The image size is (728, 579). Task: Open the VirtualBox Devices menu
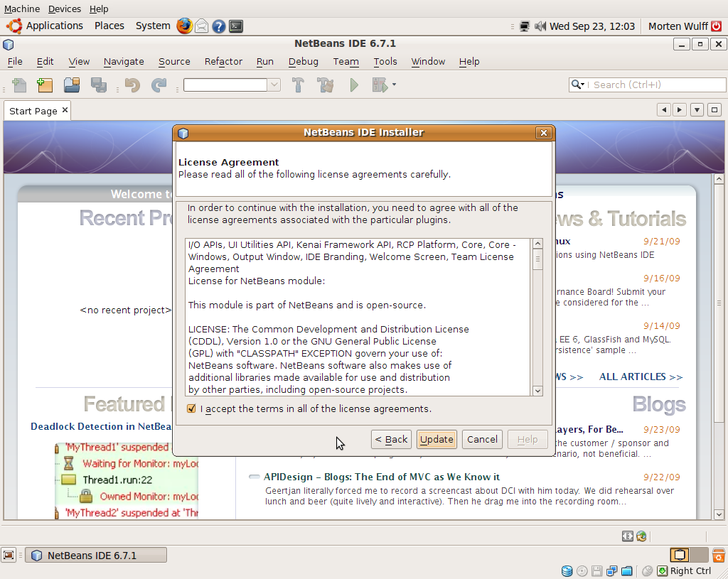64,9
